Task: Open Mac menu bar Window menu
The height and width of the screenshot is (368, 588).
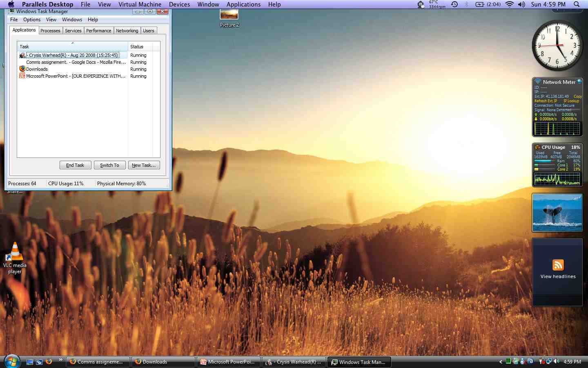Action: tap(208, 4)
